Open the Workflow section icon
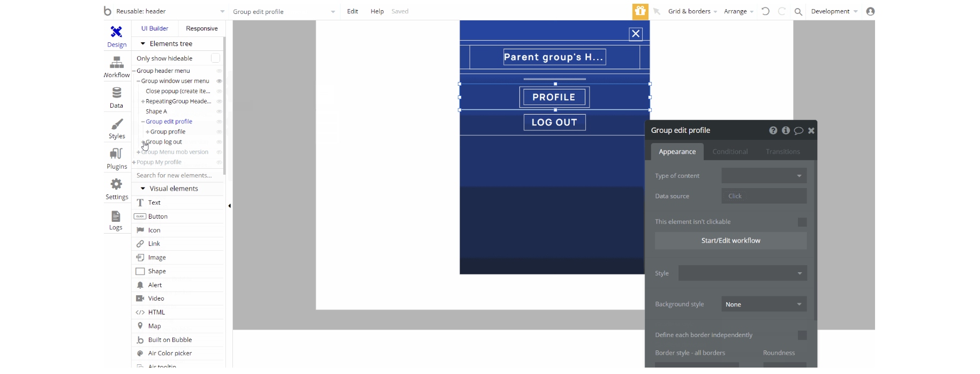Viewport: 980px width, 374px height. pos(116,63)
